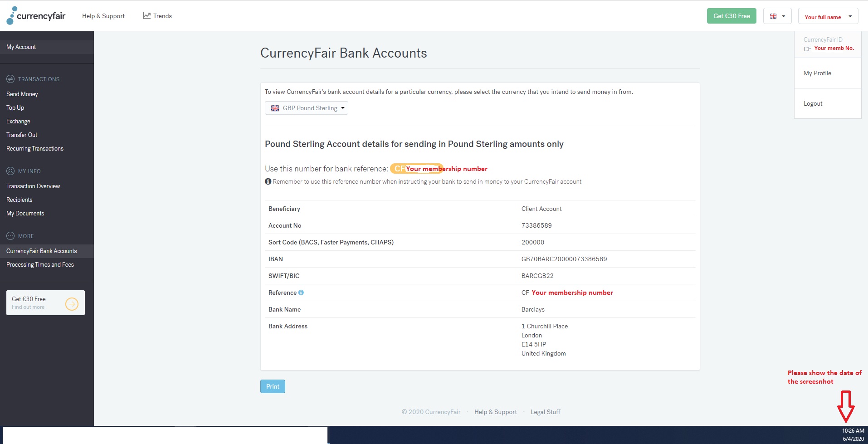Click the SWIFT/BIC value BARCGB22
The height and width of the screenshot is (444, 868).
[x=537, y=276]
